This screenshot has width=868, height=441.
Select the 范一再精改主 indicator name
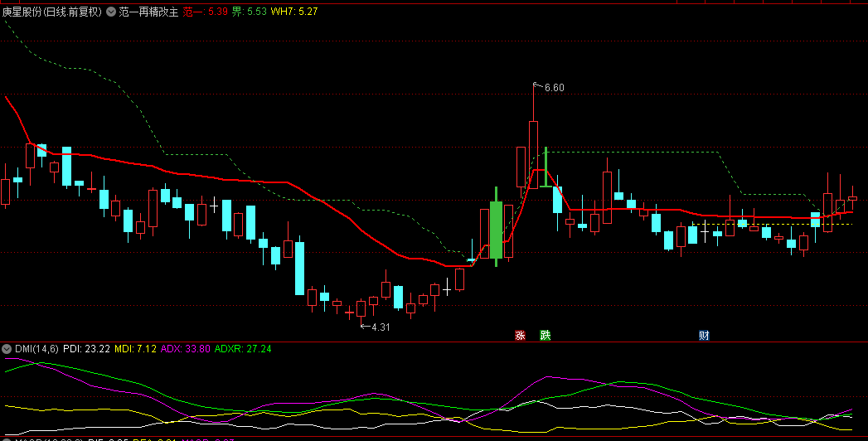click(x=148, y=12)
